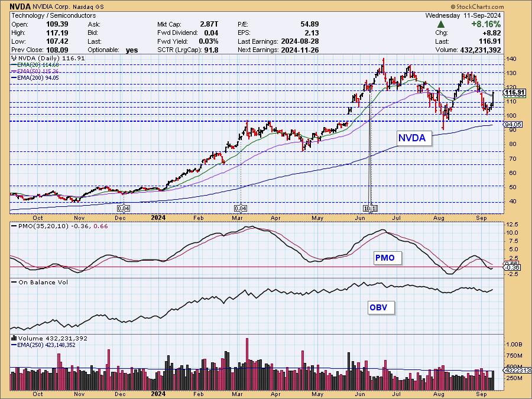Click the 'Technology / Semiconductors' sector label
Viewport: 532px width, 399px height.
[54, 15]
